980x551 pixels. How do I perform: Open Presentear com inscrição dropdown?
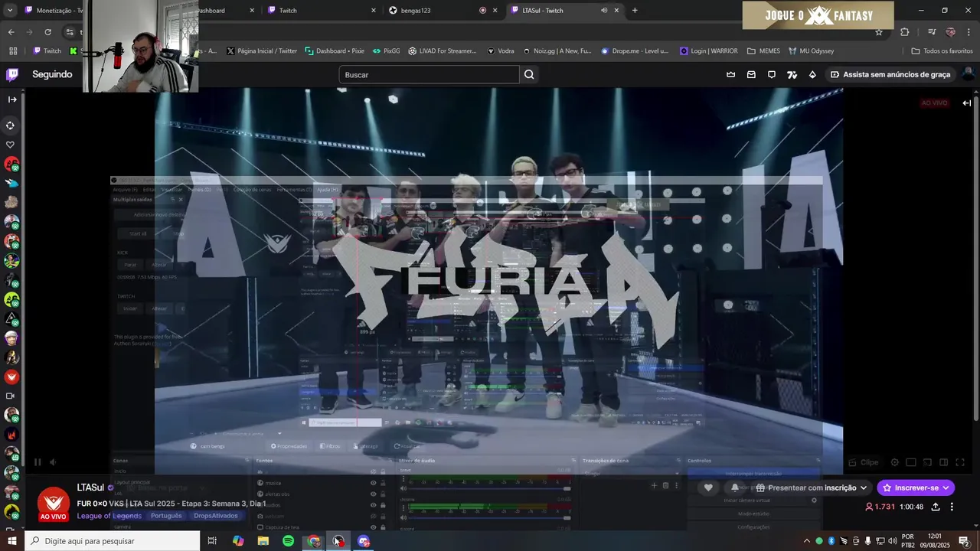coord(813,487)
